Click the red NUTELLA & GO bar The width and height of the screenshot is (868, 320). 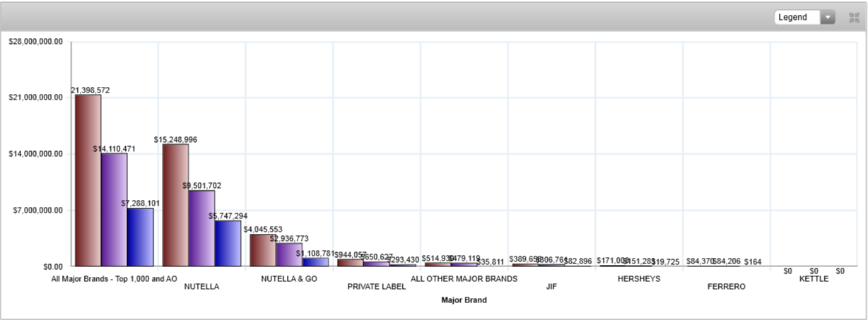click(x=262, y=250)
